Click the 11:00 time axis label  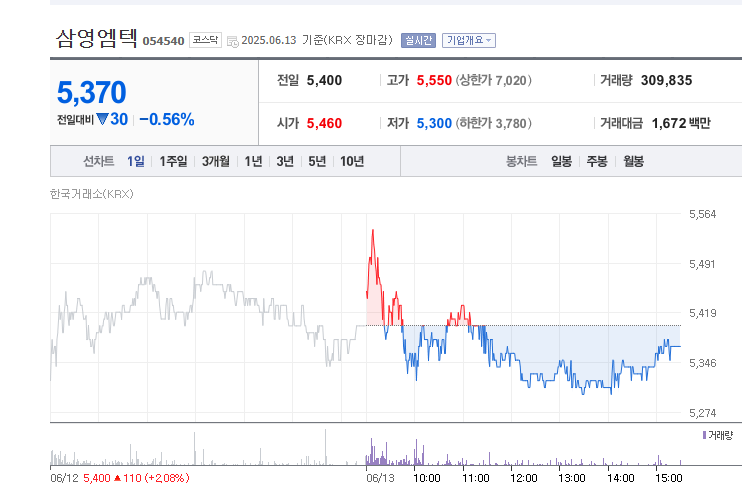click(x=476, y=478)
